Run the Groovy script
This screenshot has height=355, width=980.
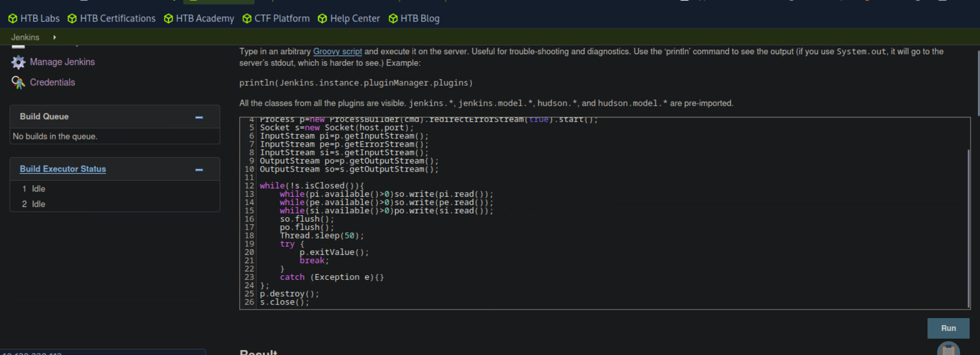948,328
